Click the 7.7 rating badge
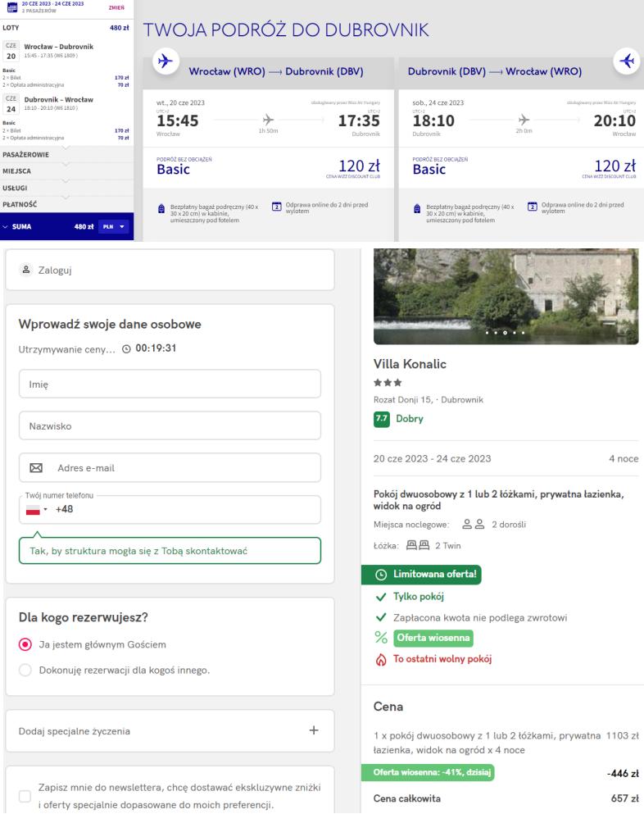This screenshot has width=644, height=814. [x=381, y=419]
